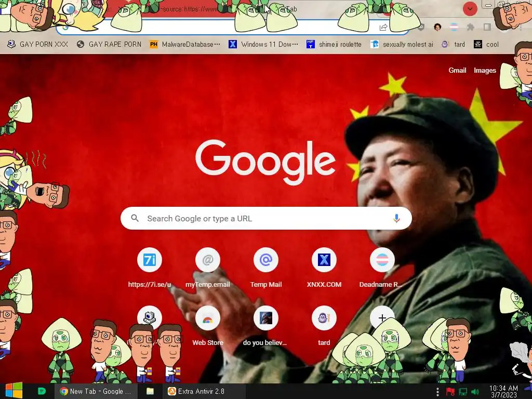Click the red flag tray icon
This screenshot has height=399, width=532.
click(x=450, y=392)
